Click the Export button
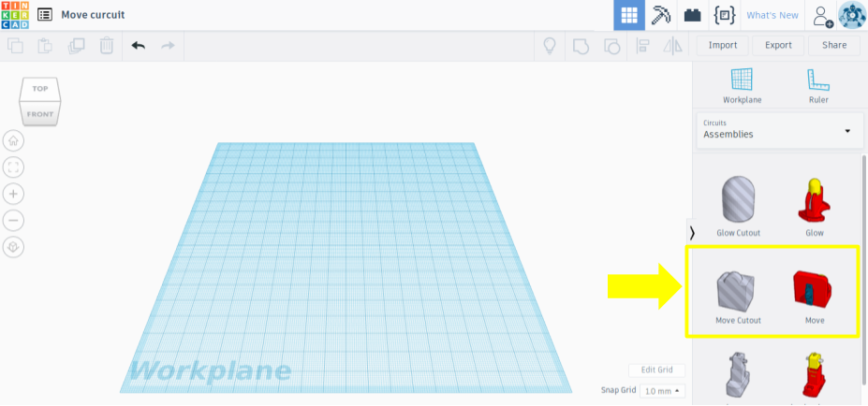This screenshot has width=868, height=406. [x=778, y=45]
